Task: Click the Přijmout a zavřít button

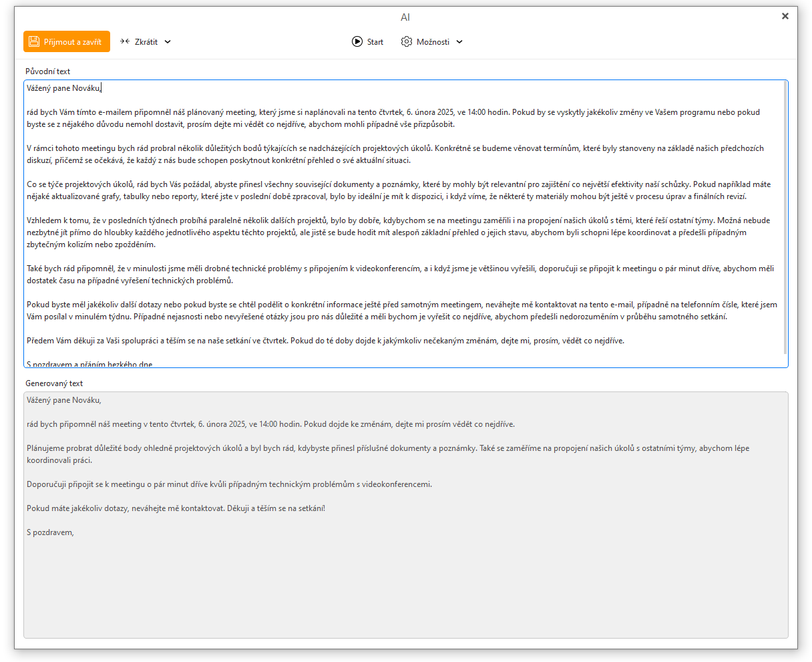Action: pos(67,41)
